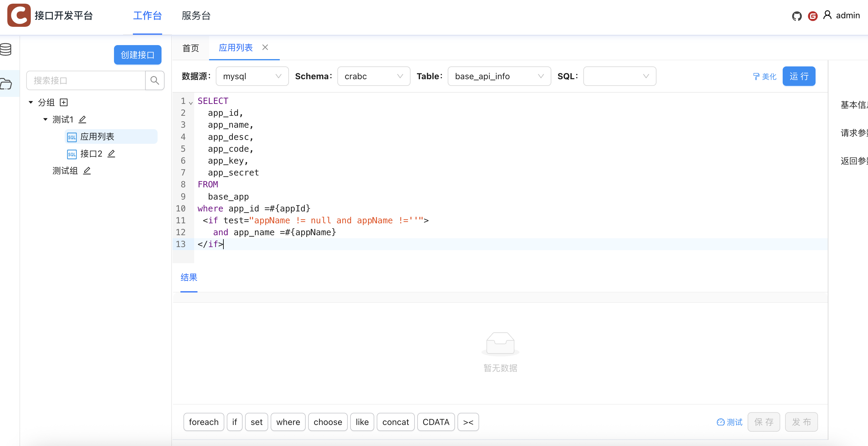Focus the 搜索接口 search field
868x446 pixels.
click(86, 80)
